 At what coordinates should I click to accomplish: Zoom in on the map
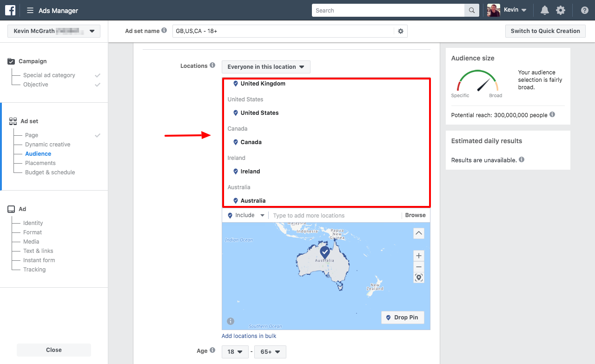click(x=419, y=256)
